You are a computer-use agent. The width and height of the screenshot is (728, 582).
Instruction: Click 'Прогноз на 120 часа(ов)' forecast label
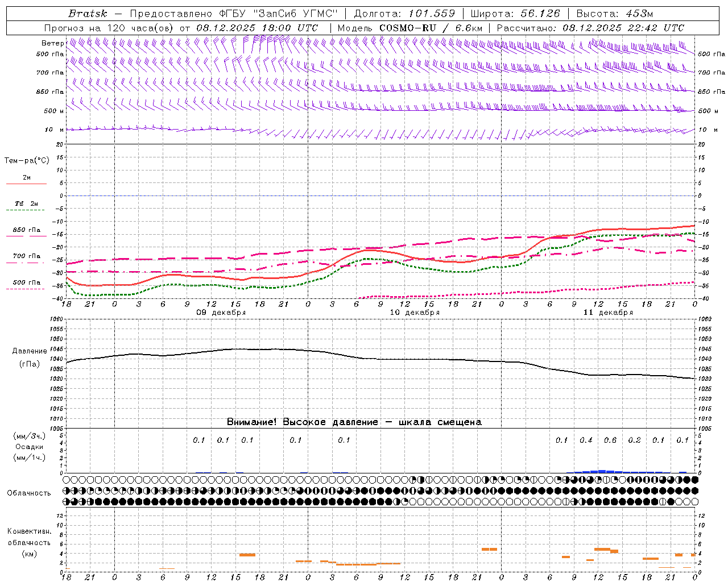(x=110, y=28)
